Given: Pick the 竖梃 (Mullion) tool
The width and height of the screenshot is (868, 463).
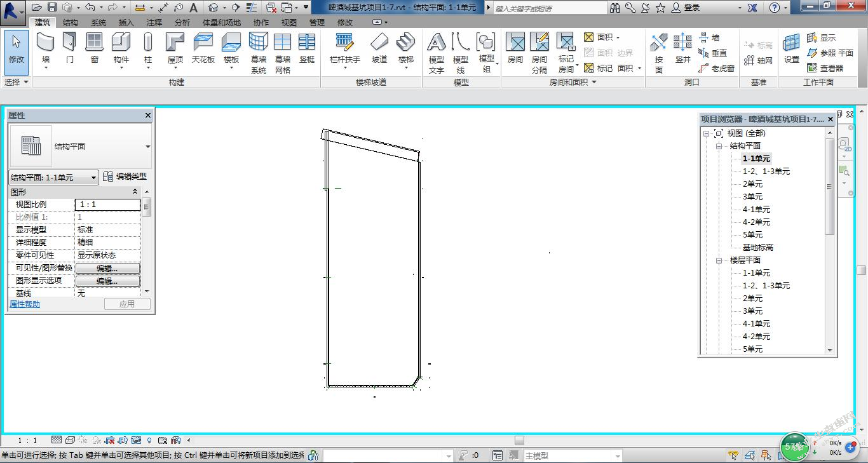Looking at the screenshot, I should [307, 50].
